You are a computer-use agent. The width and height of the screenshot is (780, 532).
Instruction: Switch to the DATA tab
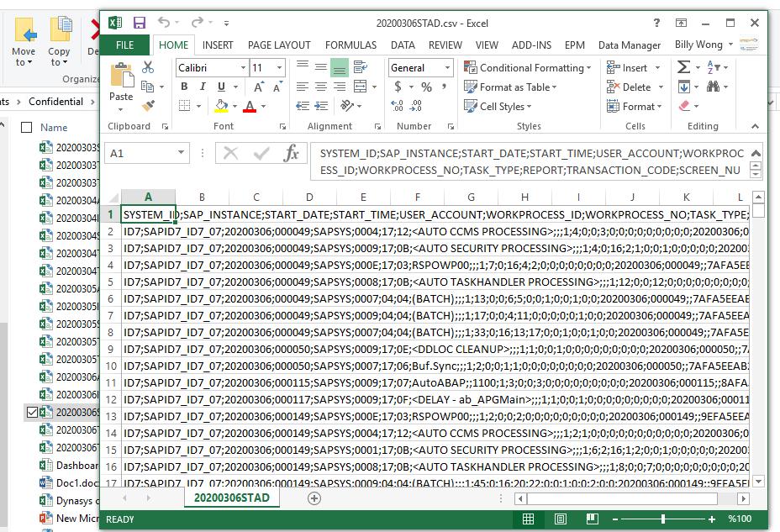[x=403, y=45]
